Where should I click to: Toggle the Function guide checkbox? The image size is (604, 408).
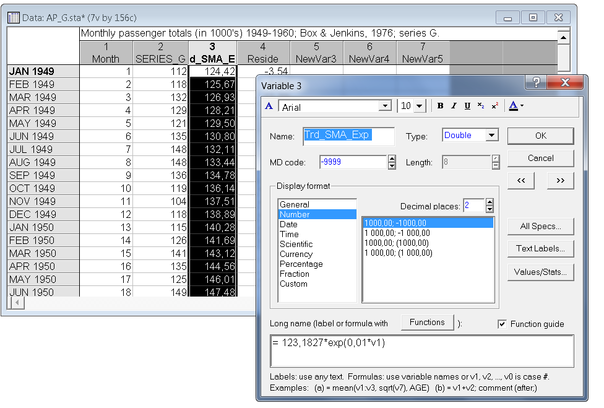coord(502,324)
